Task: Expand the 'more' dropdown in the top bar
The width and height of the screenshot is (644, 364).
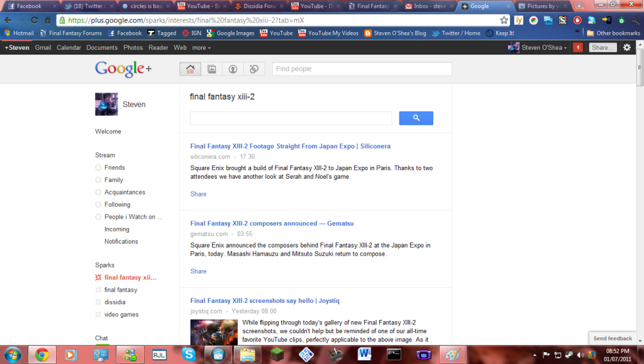Action: (200, 47)
